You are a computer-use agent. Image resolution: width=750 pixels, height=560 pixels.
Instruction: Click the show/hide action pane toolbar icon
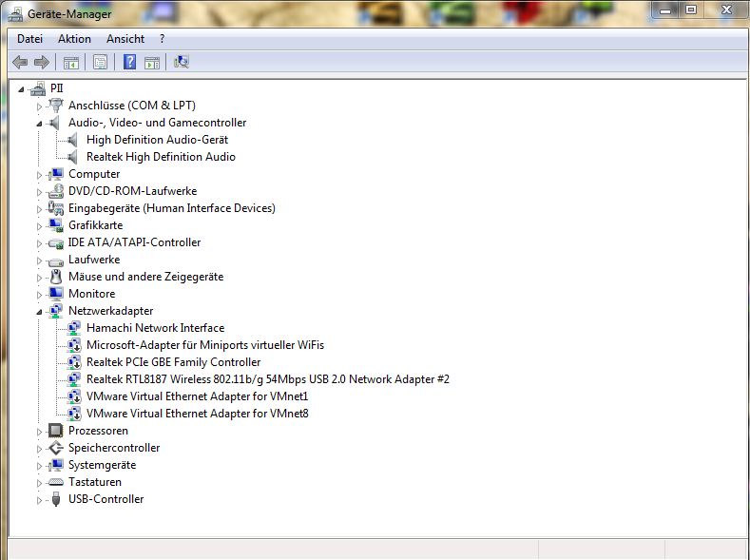(152, 62)
